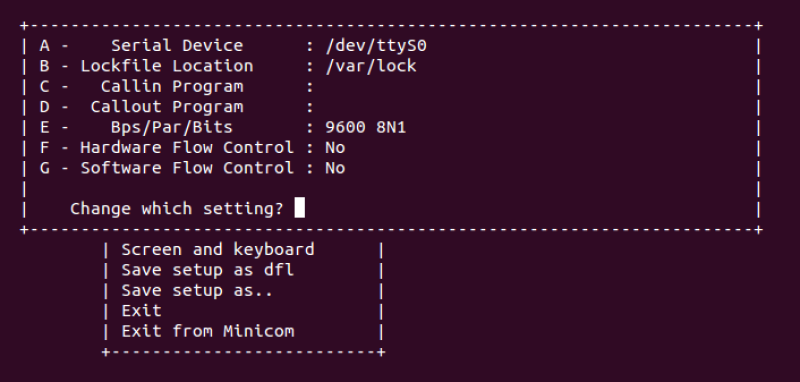Click the Software Flow Control No value
This screenshot has height=382, width=800.
[x=335, y=168]
